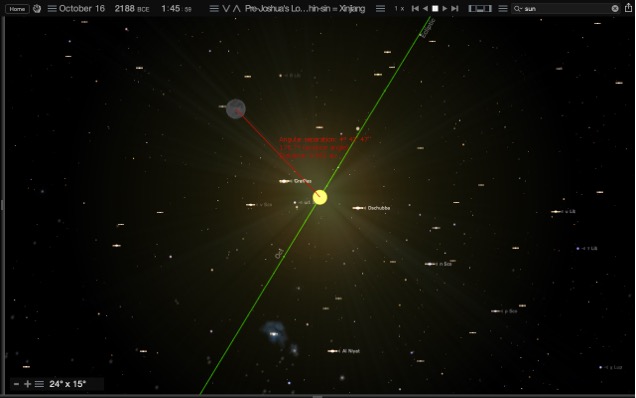Viewport: 636px width, 398px height.
Task: Click the downward chevron location arrow
Action: (226, 9)
